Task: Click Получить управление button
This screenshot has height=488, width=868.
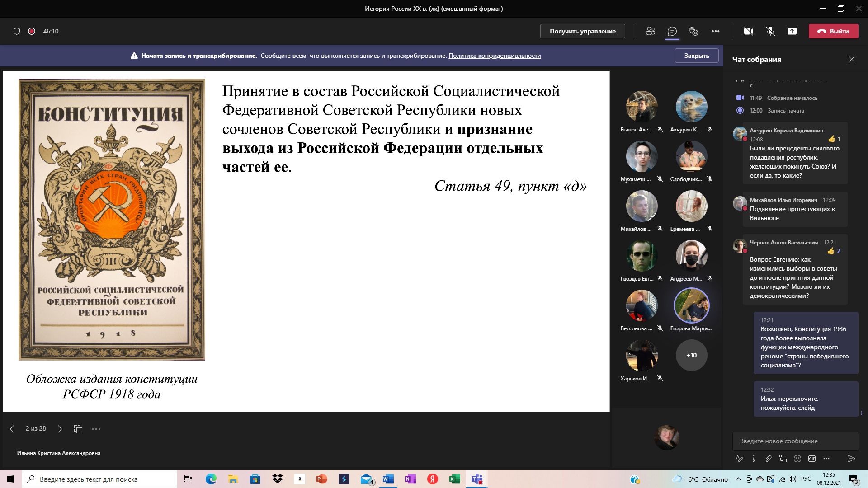Action: click(x=582, y=31)
